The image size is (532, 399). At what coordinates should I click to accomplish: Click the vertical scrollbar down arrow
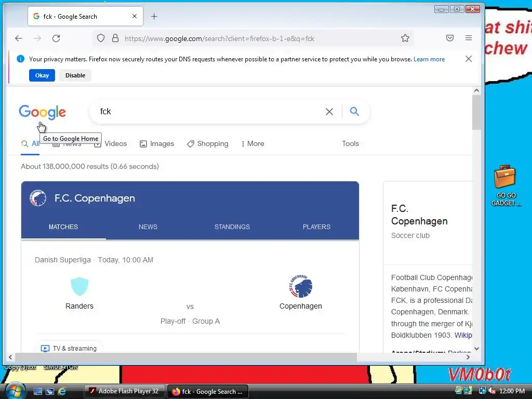click(x=477, y=349)
